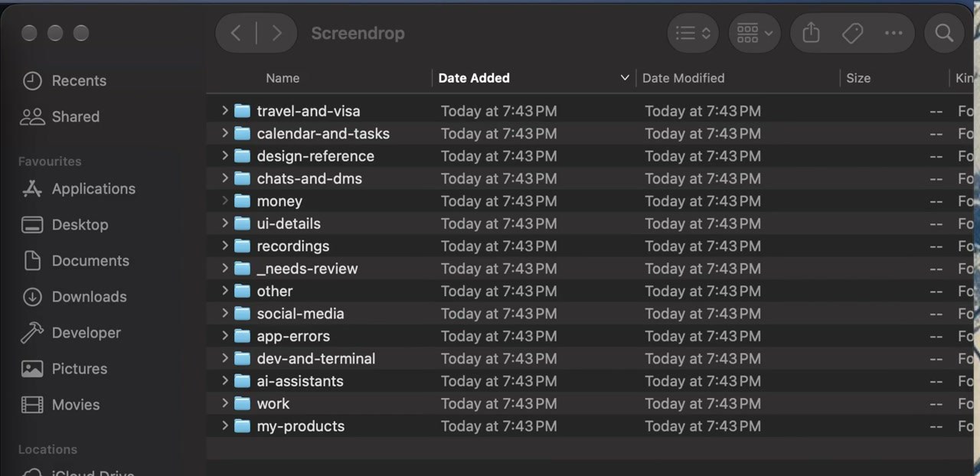This screenshot has height=476, width=980.
Task: Open Applications in the sidebar
Action: point(79,188)
